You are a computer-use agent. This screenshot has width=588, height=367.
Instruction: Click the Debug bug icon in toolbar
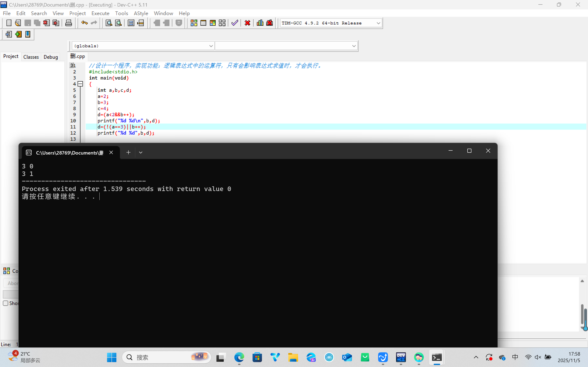(x=269, y=23)
